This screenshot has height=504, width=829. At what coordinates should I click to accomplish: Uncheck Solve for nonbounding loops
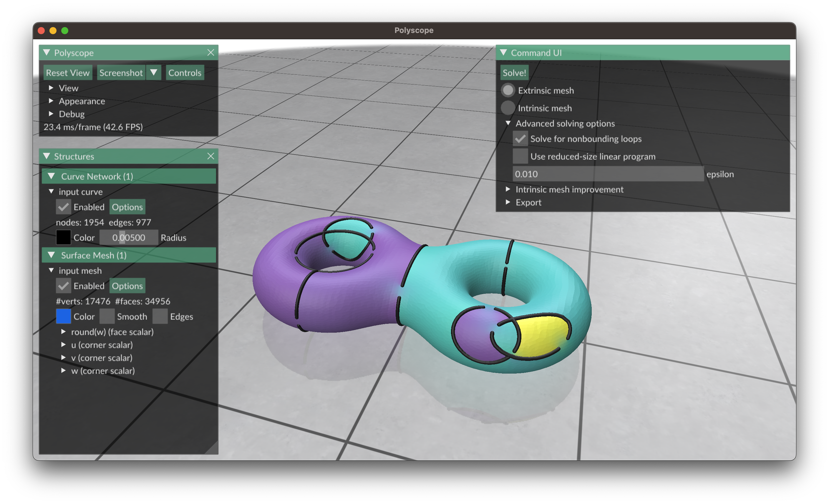coord(520,139)
